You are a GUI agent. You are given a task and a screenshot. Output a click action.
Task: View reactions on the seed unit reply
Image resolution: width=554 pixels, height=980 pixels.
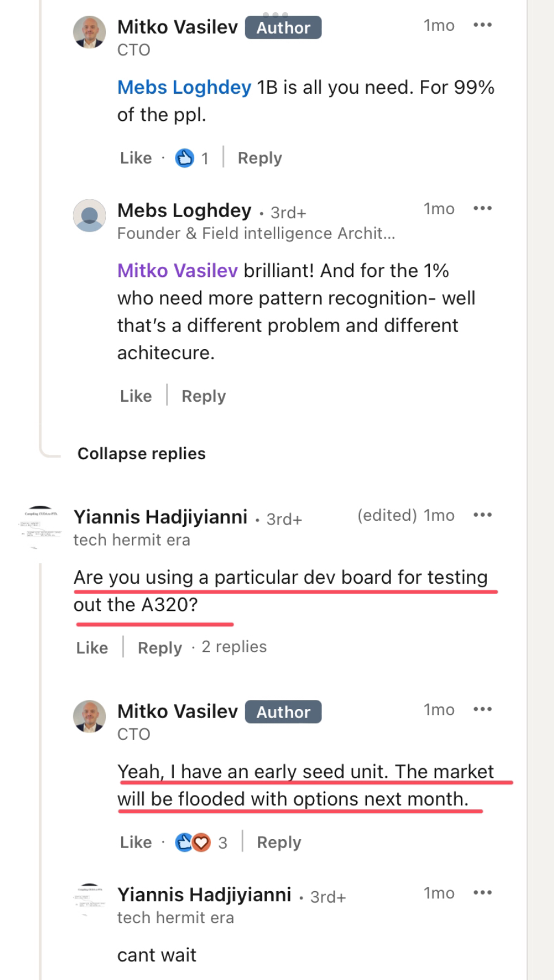pyautogui.click(x=200, y=843)
